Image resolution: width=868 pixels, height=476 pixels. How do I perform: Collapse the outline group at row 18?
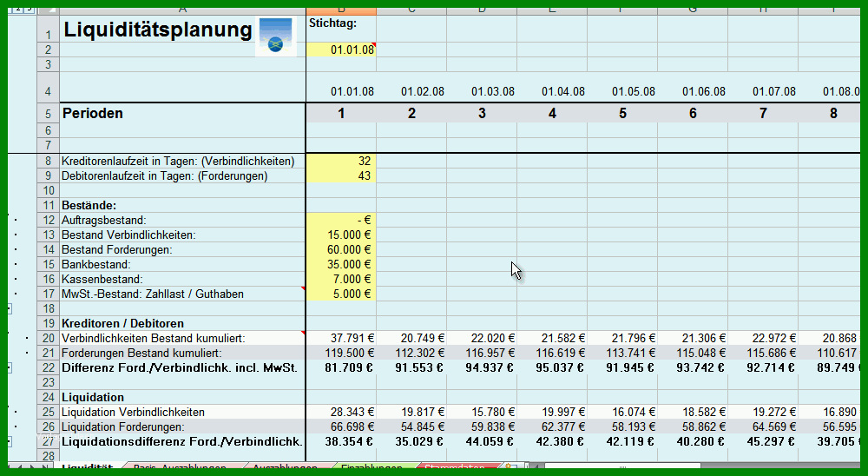[10, 308]
